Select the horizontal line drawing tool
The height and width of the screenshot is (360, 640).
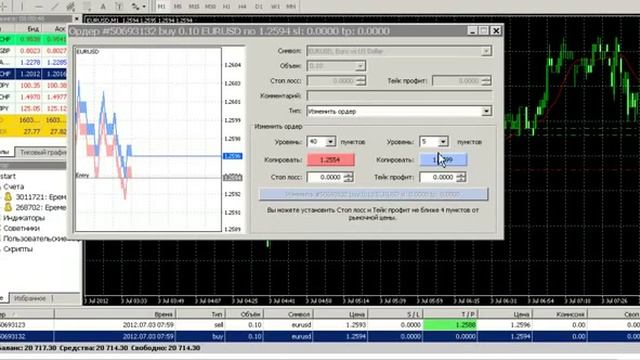click(38, 6)
